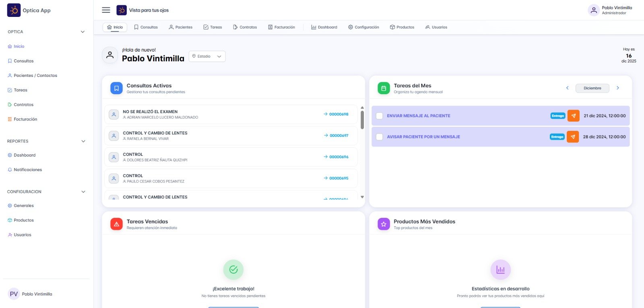Click the Consultas Activas list scrollbar
This screenshot has width=644, height=308.
(362, 120)
